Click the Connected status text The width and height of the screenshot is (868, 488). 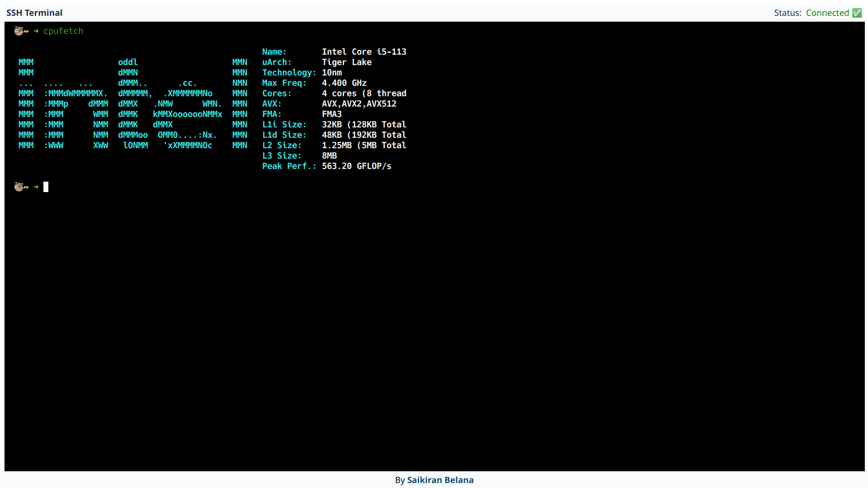pos(827,13)
